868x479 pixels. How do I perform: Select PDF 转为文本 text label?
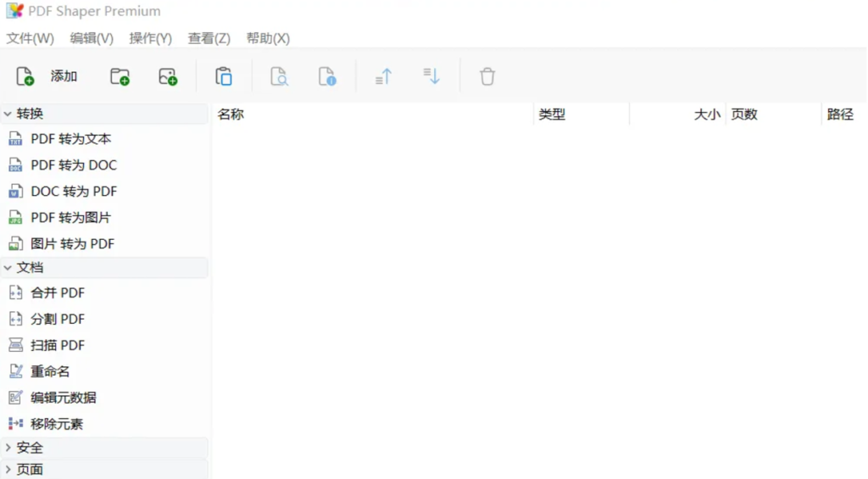click(71, 139)
